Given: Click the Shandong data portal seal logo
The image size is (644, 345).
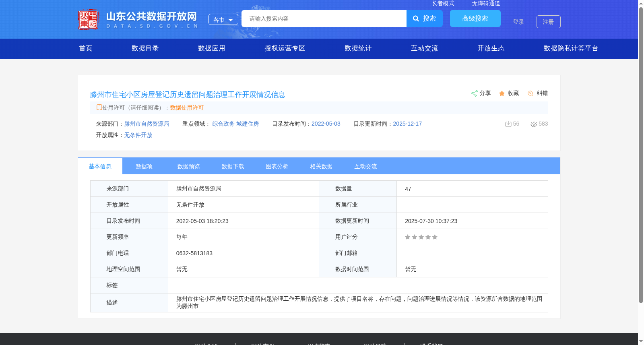Looking at the screenshot, I should click(89, 19).
